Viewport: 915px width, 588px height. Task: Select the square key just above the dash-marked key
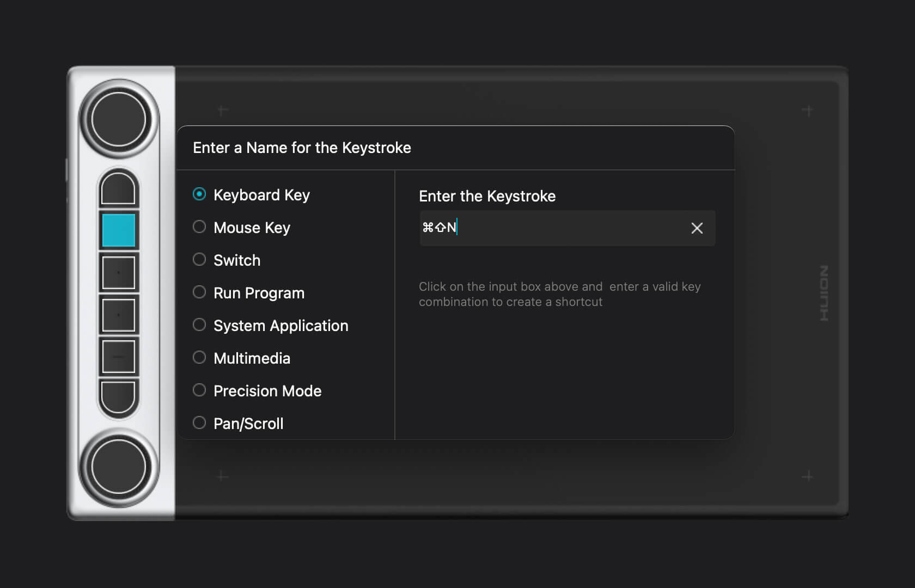(x=119, y=315)
